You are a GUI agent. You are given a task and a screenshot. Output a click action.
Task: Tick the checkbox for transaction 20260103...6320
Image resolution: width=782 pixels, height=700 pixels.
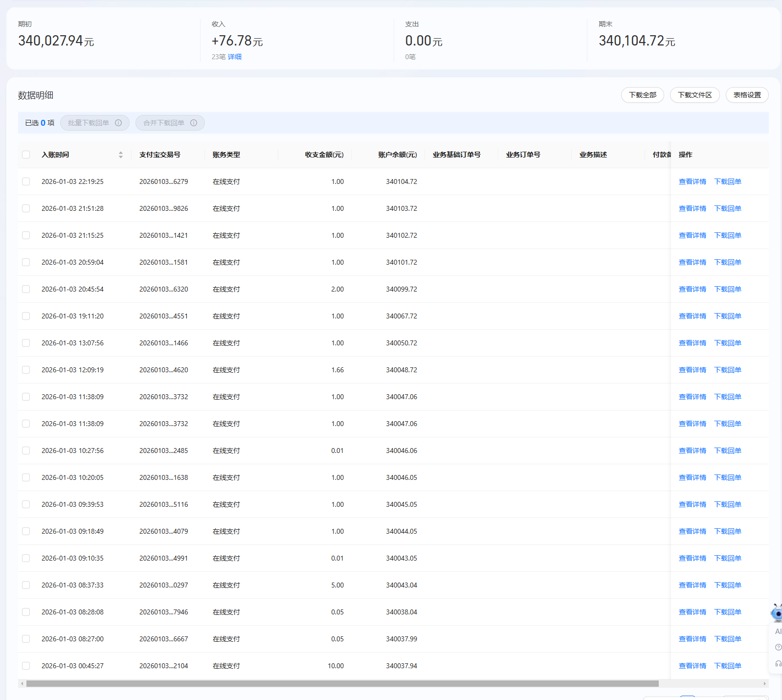tap(26, 289)
